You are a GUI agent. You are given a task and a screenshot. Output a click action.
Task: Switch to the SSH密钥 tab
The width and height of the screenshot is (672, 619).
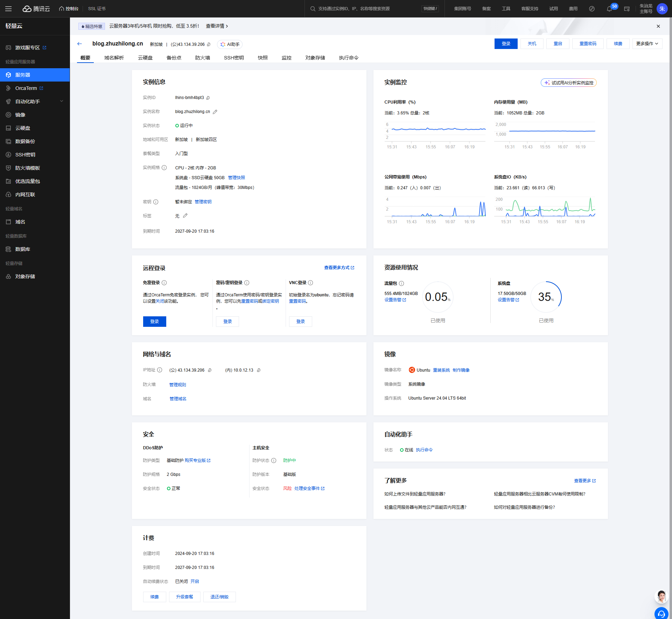[x=234, y=58]
